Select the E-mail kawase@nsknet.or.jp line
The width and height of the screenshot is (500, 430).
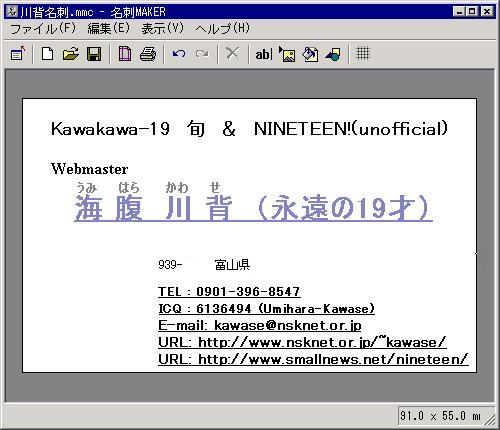pos(260,325)
